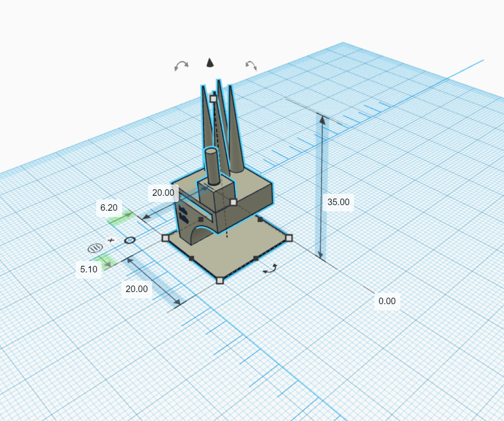Toggle ruler measurement mode with the striped oval icon
Viewport: 504px width, 421px height.
coord(95,248)
